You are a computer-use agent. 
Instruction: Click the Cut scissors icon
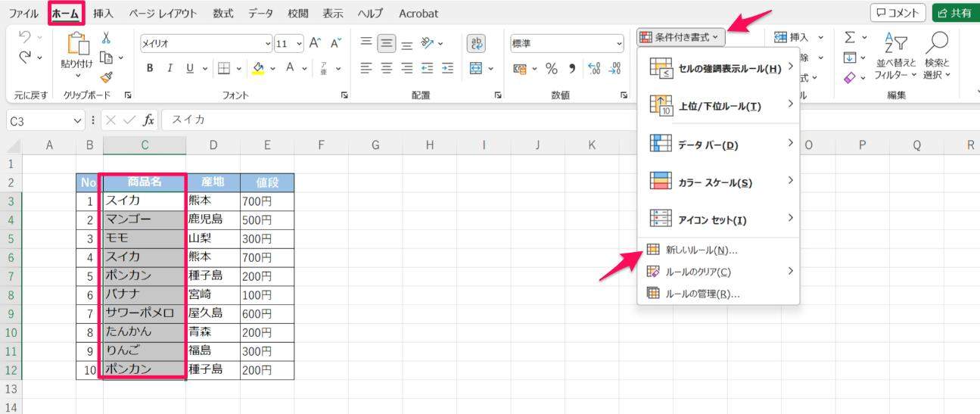click(x=107, y=37)
